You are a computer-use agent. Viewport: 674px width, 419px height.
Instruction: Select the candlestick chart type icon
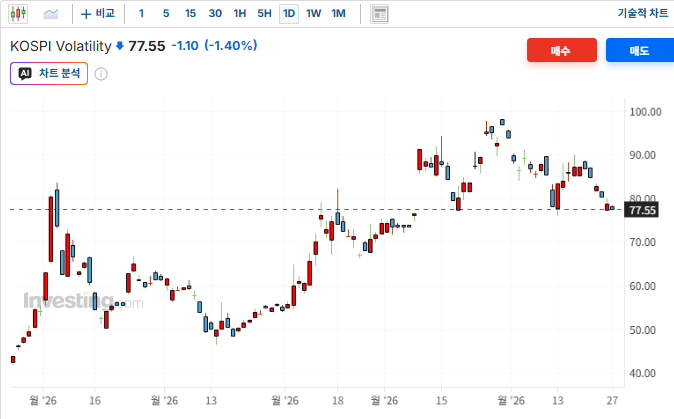pos(18,14)
